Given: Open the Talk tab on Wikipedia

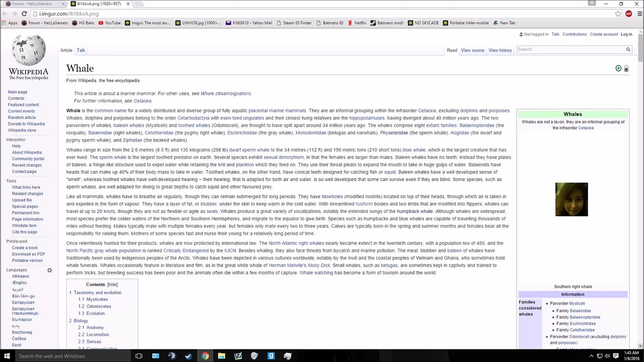Looking at the screenshot, I should pos(80,50).
